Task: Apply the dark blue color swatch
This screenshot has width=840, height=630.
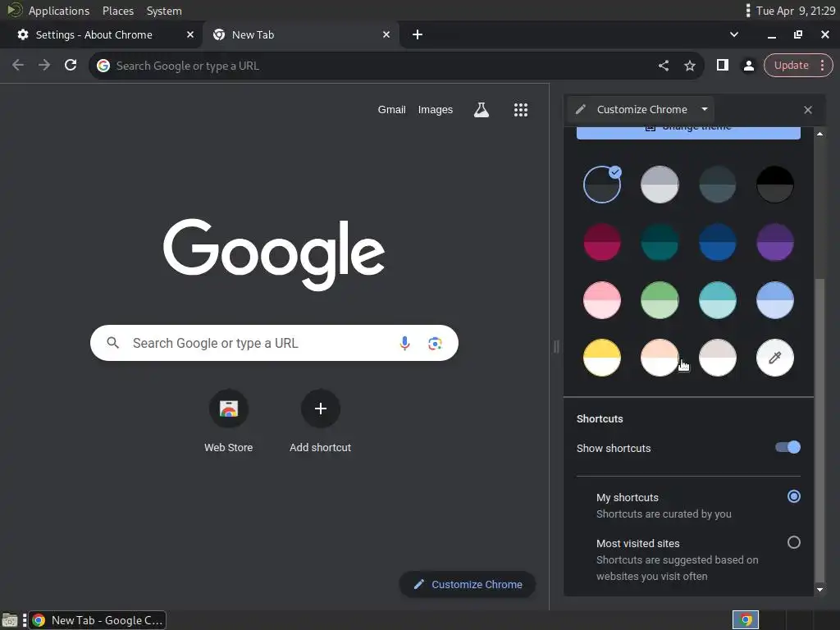Action: tap(717, 242)
